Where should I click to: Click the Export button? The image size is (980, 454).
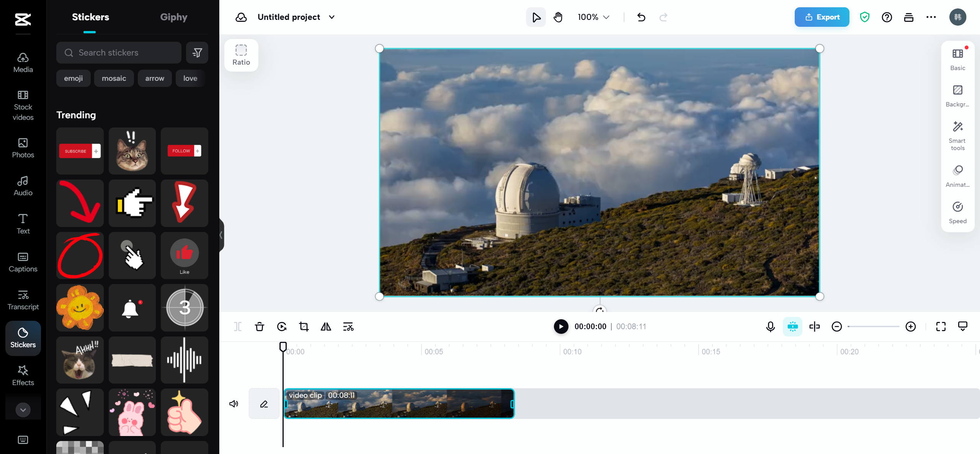(x=822, y=17)
